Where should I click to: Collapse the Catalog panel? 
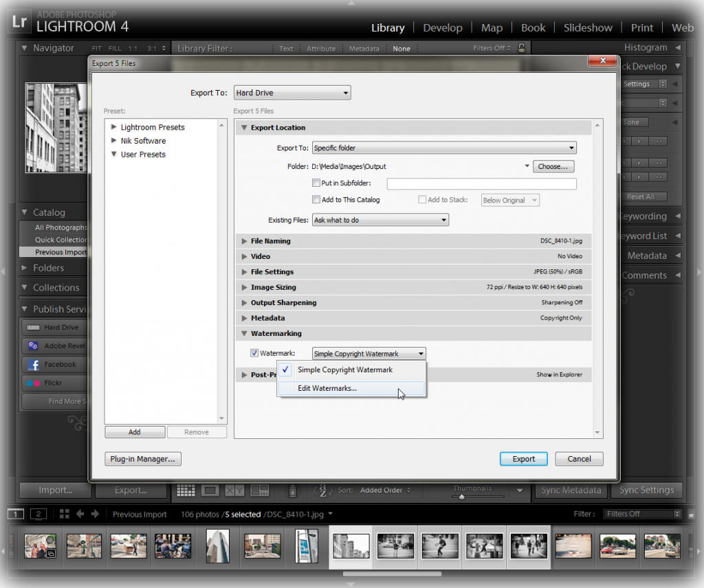tap(24, 212)
